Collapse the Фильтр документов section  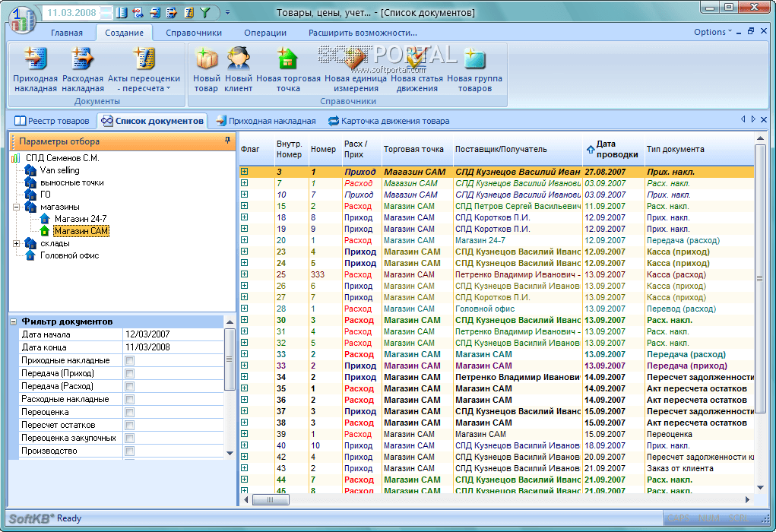click(x=14, y=321)
